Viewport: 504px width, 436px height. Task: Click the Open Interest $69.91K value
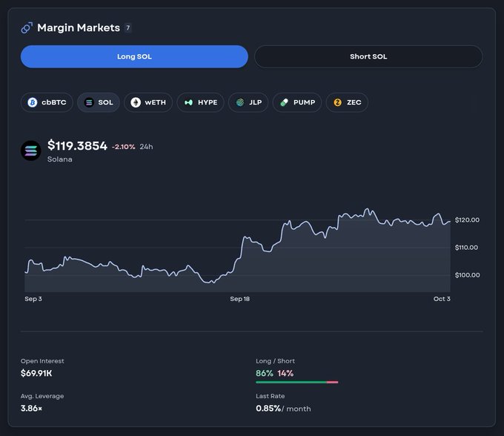tap(36, 373)
